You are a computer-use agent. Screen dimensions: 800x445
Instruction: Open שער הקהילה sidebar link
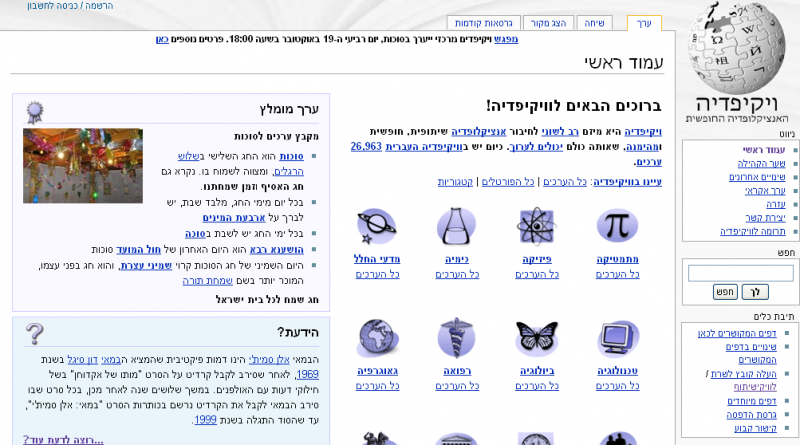[761, 163]
